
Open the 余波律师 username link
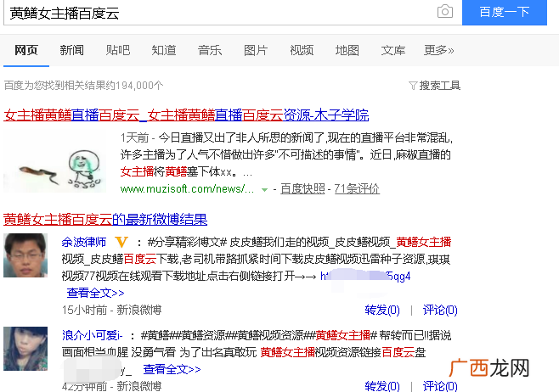tap(84, 242)
